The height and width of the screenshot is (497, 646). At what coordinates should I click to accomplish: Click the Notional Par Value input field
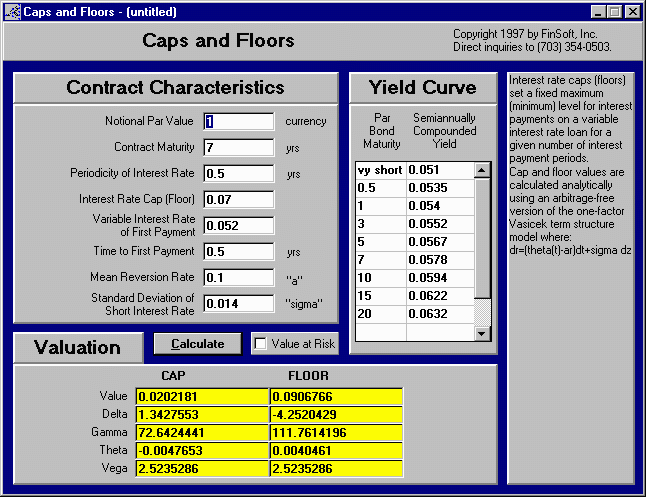239,122
